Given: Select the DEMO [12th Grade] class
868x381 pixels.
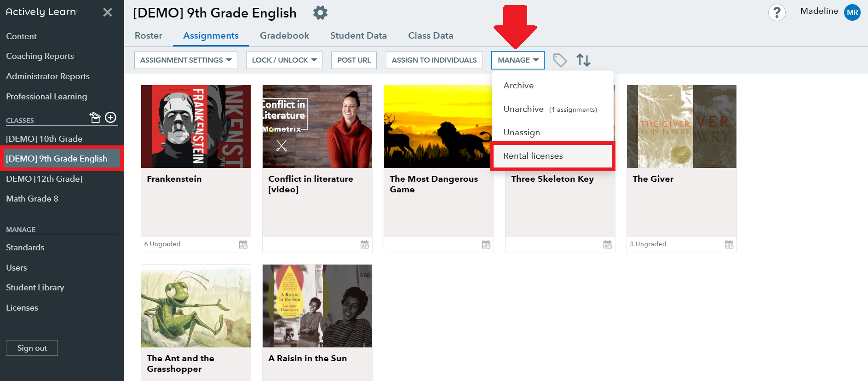Looking at the screenshot, I should tap(44, 179).
